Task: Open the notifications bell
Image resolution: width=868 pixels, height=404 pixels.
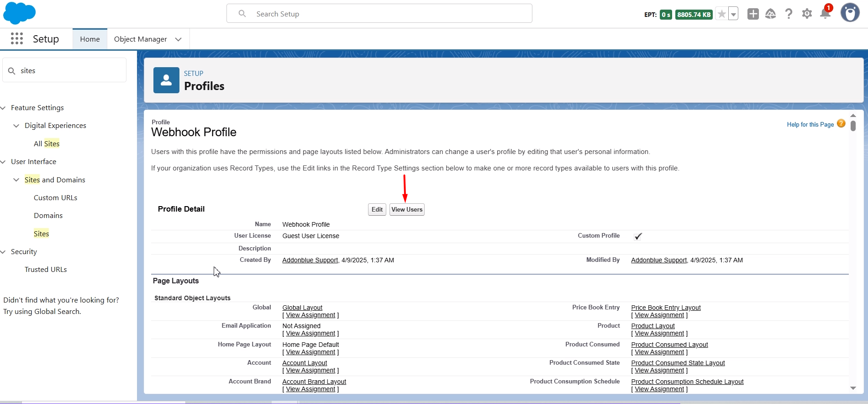Action: (x=826, y=13)
